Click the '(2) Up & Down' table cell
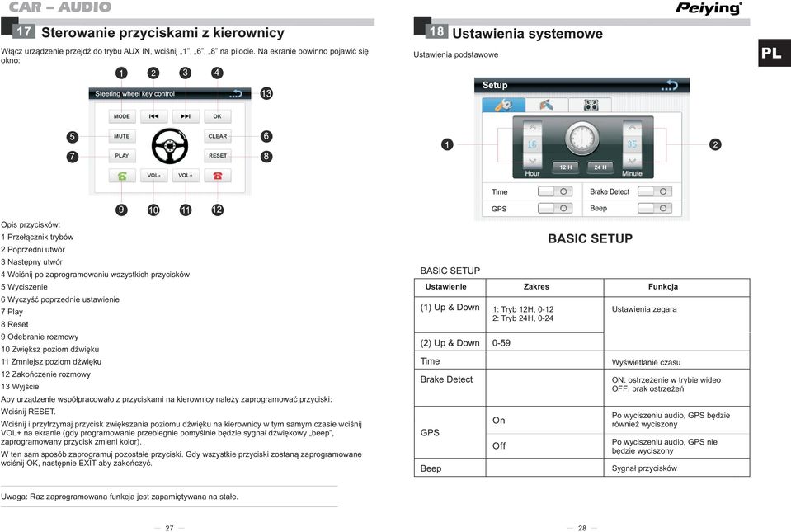 pyautogui.click(x=450, y=343)
